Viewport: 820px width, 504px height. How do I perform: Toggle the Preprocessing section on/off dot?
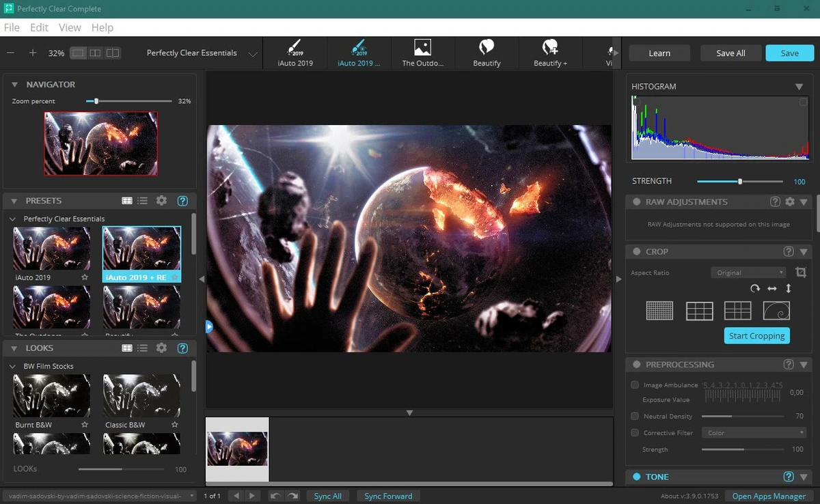coord(636,365)
